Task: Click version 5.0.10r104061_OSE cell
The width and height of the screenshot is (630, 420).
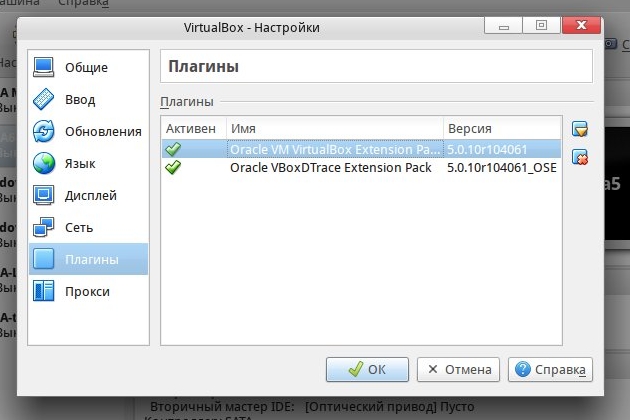Action: (x=501, y=168)
